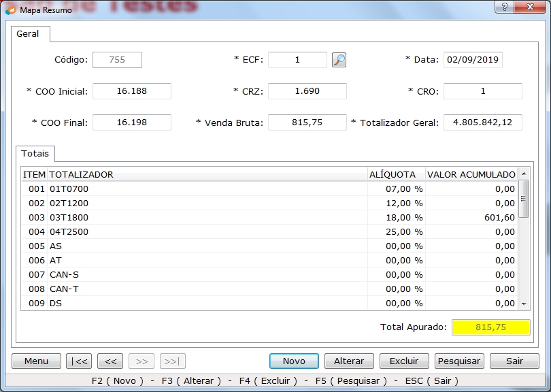Viewport: 551px width, 392px height.
Task: Click the Excluir button
Action: pos(403,361)
